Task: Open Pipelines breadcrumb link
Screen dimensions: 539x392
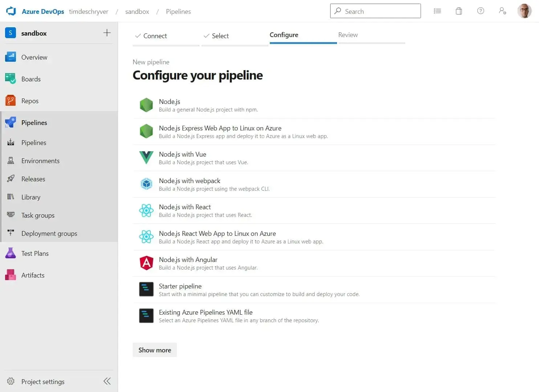Action: click(178, 11)
